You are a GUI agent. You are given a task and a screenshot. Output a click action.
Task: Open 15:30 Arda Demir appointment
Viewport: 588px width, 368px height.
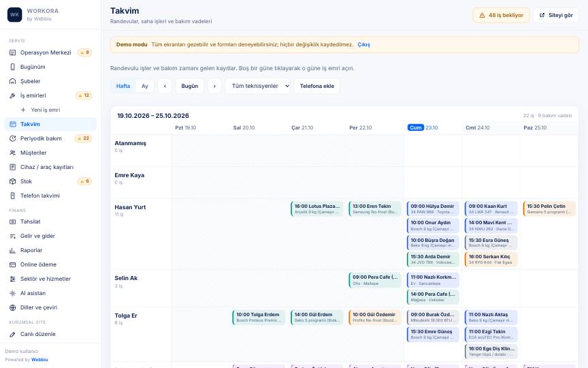[433, 259]
